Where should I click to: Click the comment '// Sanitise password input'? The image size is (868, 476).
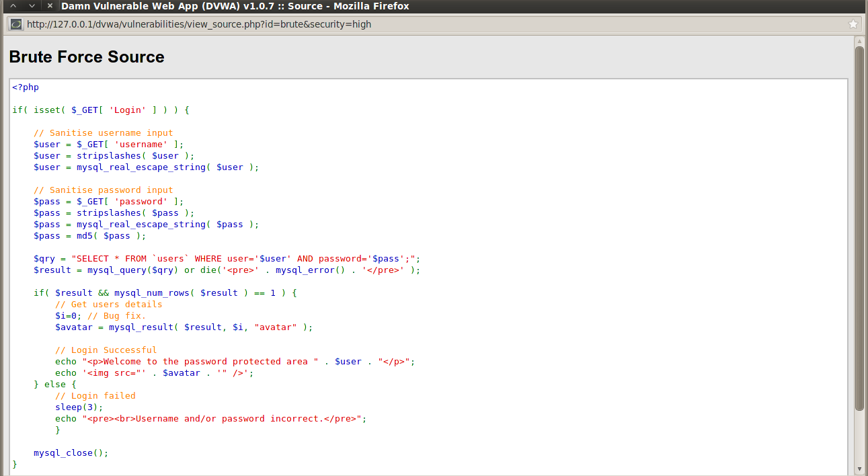click(104, 190)
